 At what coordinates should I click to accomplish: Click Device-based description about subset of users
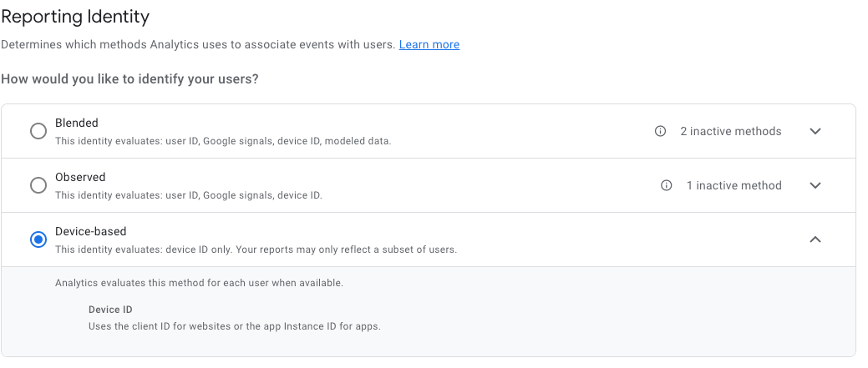click(x=256, y=250)
